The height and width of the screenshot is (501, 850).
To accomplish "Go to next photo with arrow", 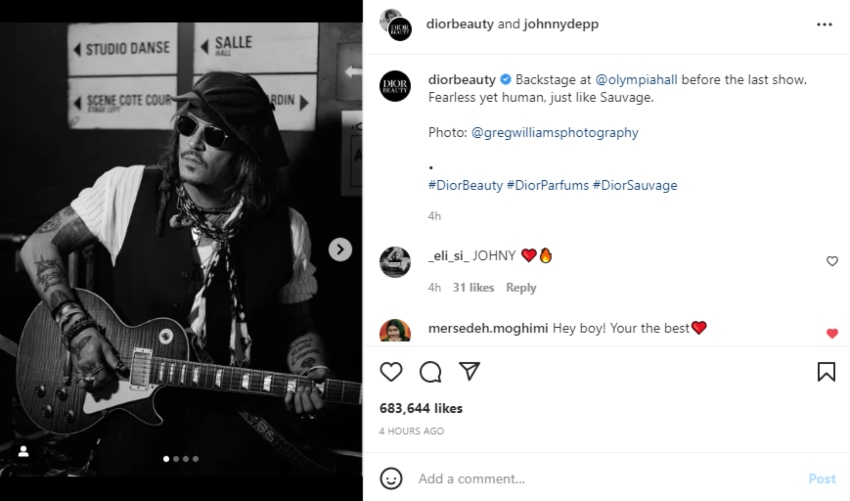I will (x=340, y=249).
